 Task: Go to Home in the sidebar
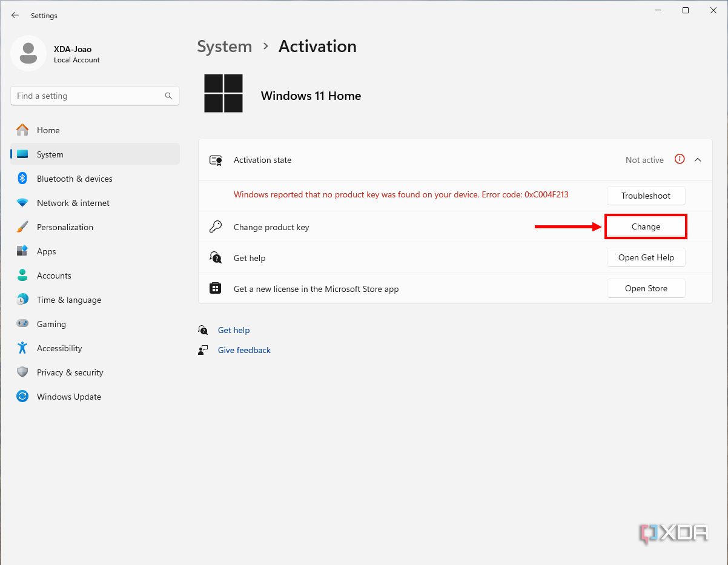(x=48, y=130)
